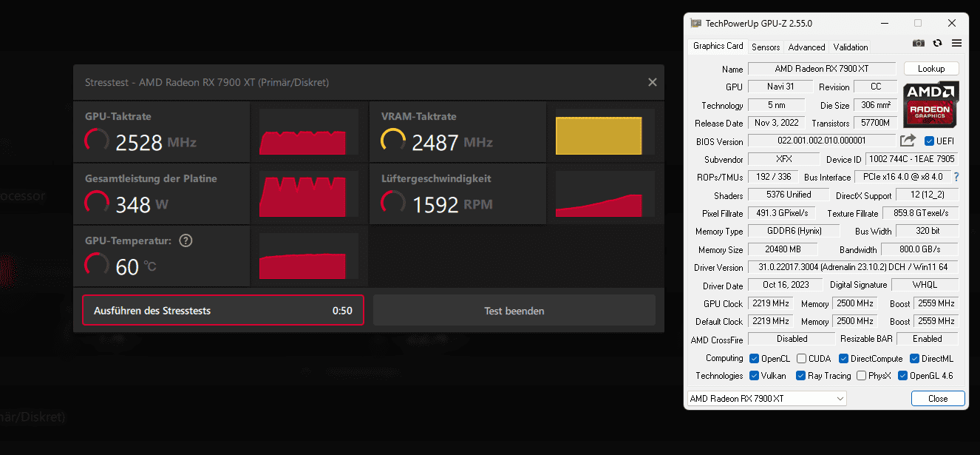
Task: Click the BIOS Version field
Action: [x=822, y=141]
